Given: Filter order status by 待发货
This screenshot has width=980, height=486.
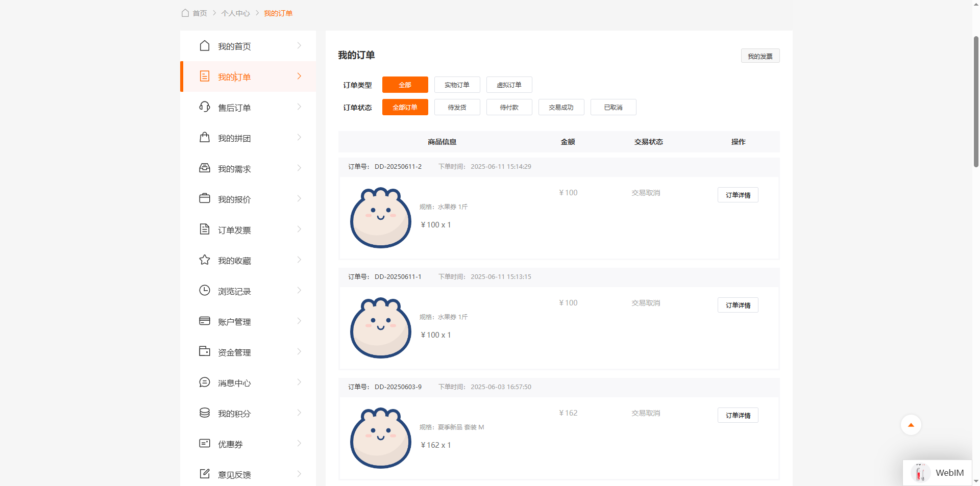Looking at the screenshot, I should click(x=457, y=107).
